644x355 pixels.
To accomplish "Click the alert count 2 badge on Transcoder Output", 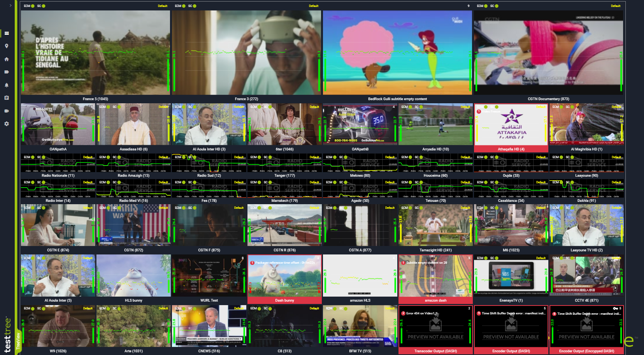I will click(403, 313).
